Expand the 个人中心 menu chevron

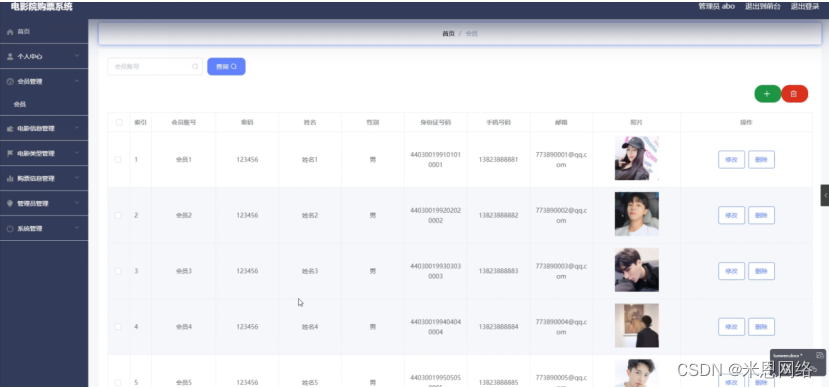pyautogui.click(x=77, y=56)
